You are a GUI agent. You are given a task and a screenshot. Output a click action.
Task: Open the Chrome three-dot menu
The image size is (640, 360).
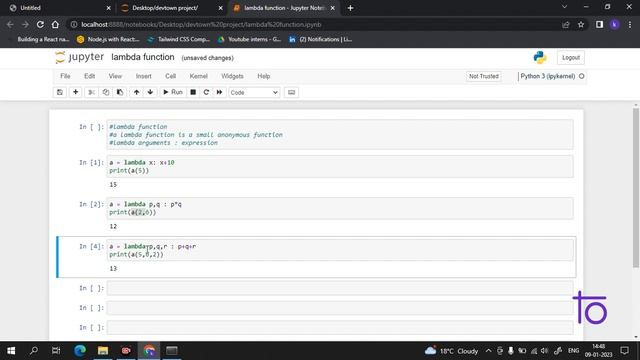pos(630,24)
